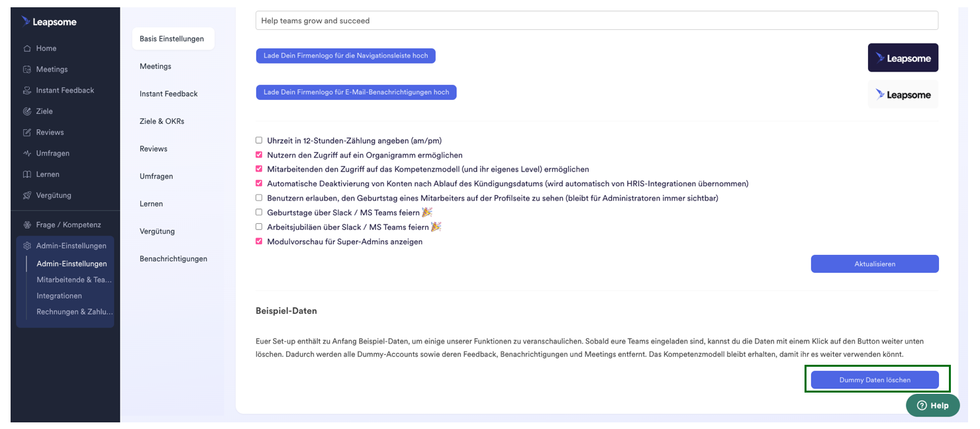Click the company tagline input field
This screenshot has height=429, width=980.
596,21
